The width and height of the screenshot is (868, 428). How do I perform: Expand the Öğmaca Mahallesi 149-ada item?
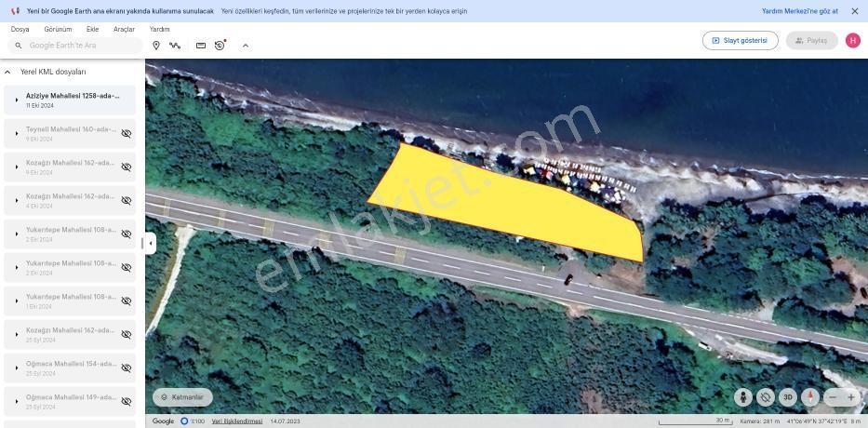click(x=17, y=401)
